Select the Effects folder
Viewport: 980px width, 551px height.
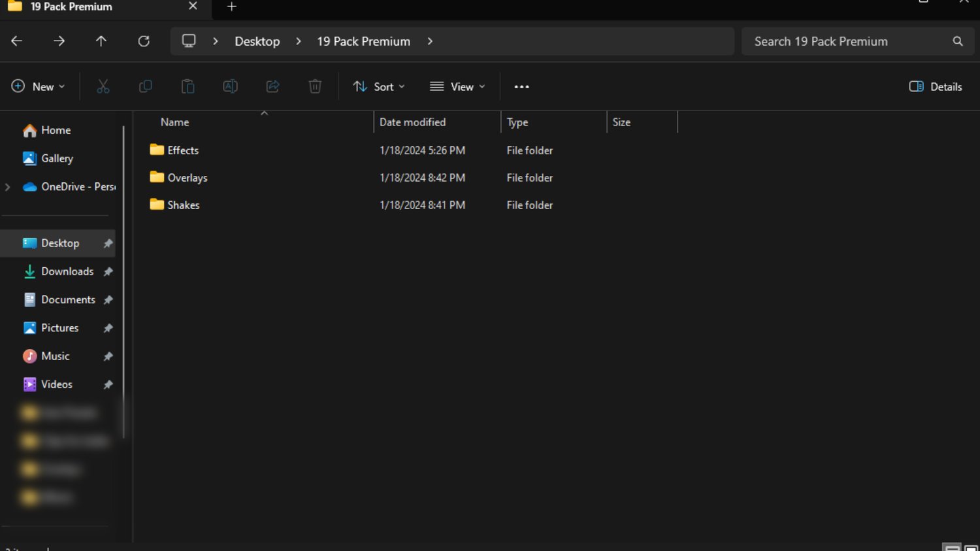(x=174, y=150)
